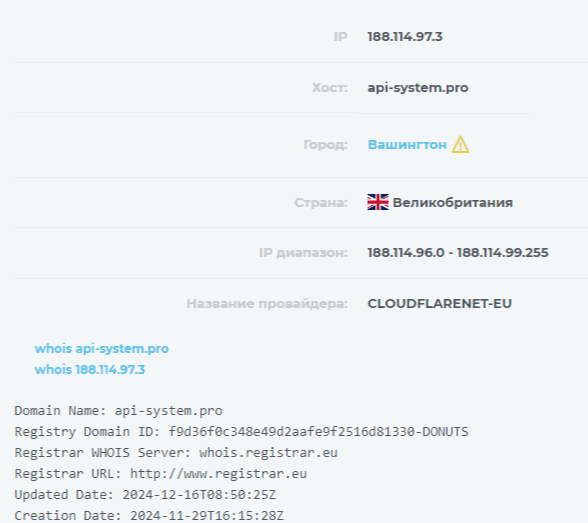Open the whois api-system.pro link
This screenshot has height=523, width=588.
coord(102,349)
